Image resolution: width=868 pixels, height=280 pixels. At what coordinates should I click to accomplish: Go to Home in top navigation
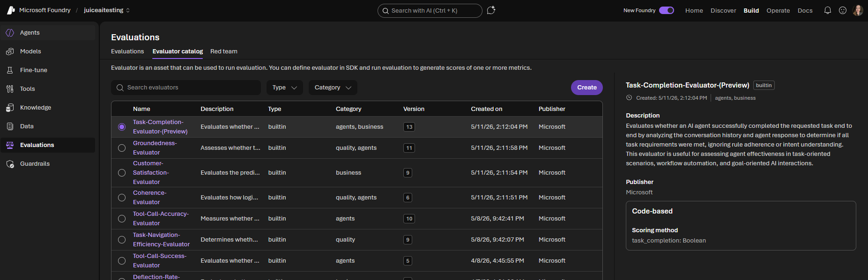click(x=694, y=10)
